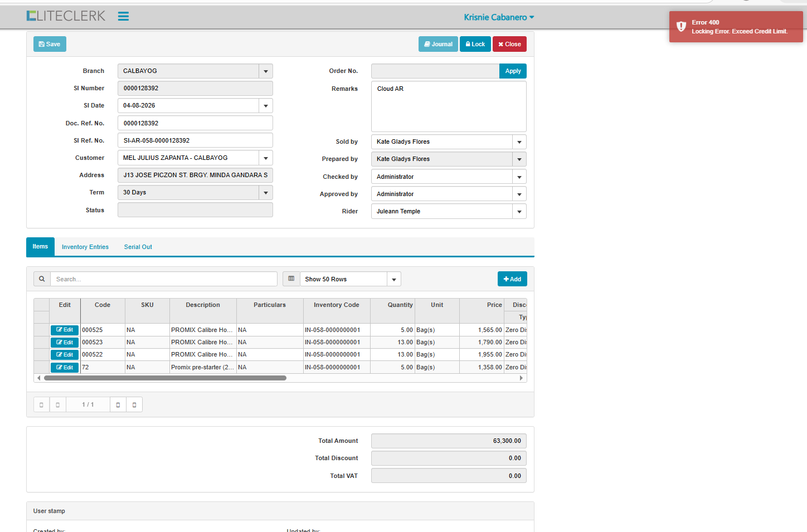The image size is (807, 532).
Task: Open the Krisnie Cabanero user menu
Action: pyautogui.click(x=499, y=17)
